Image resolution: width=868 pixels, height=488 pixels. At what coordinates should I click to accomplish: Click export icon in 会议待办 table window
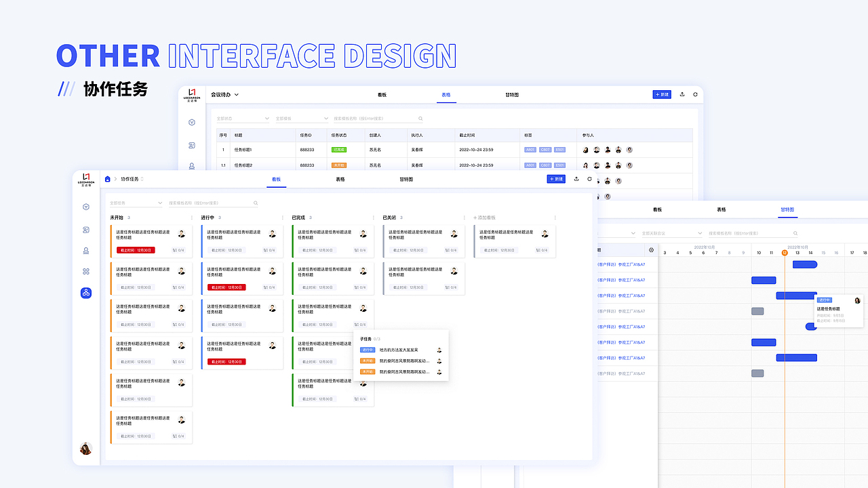click(682, 95)
